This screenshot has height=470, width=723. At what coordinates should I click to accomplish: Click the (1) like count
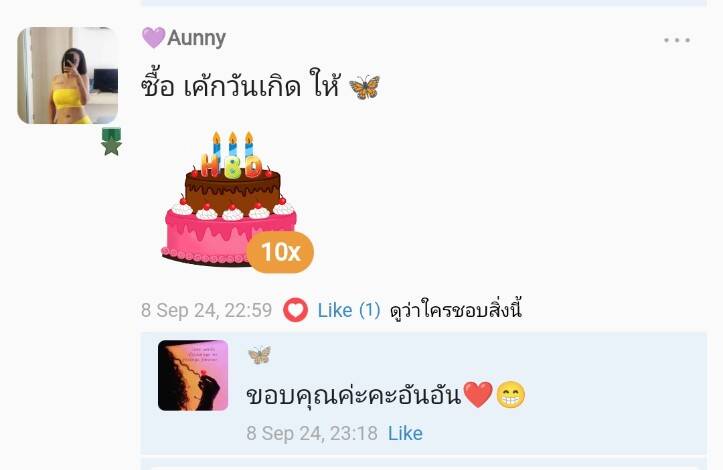pyautogui.click(x=369, y=310)
